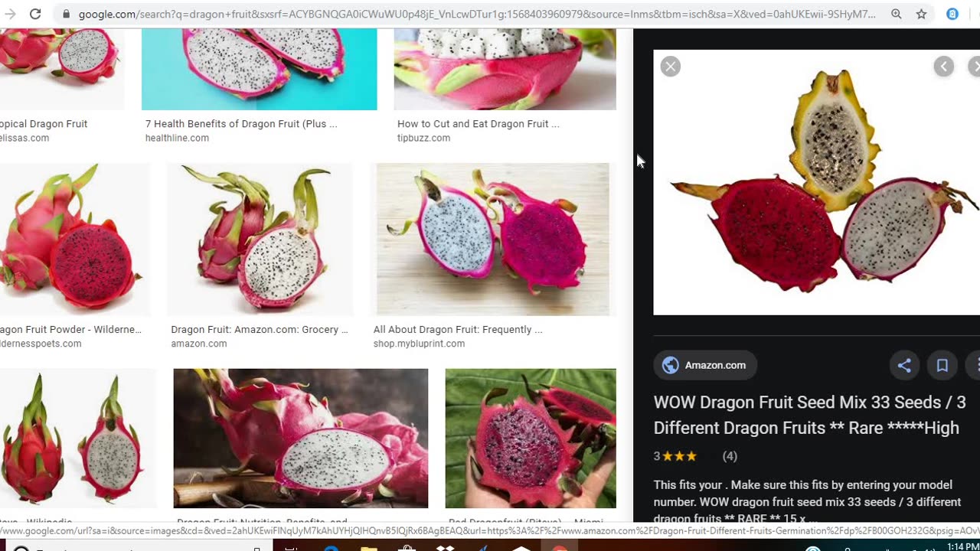Click ildernesspoets.com source text
This screenshot has width=980, height=551.
tap(41, 344)
